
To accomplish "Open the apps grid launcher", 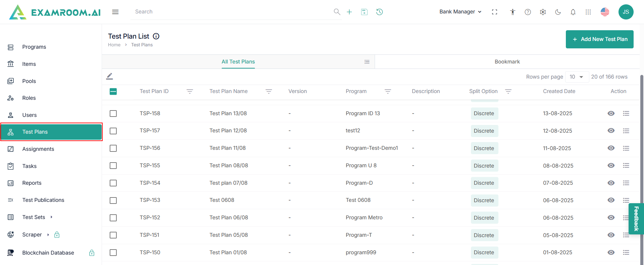I will 588,12.
